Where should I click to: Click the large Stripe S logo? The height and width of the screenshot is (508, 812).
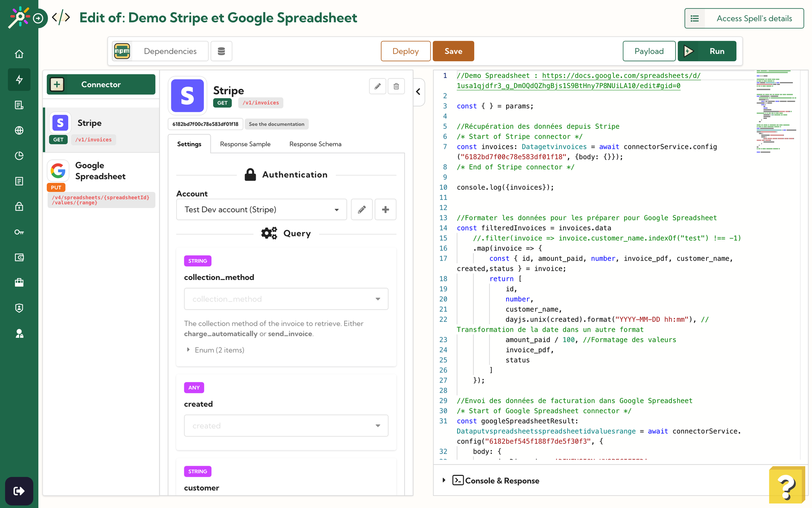coord(188,96)
